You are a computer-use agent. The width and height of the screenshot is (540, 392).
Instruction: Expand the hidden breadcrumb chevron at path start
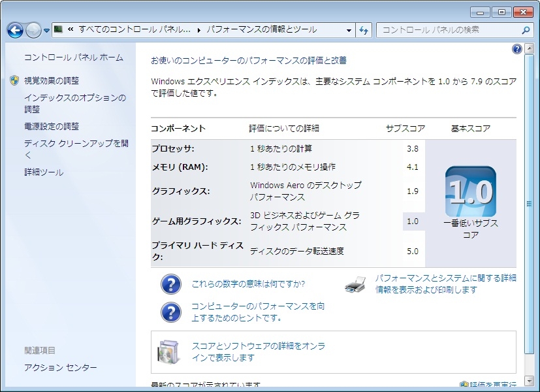tap(70, 30)
